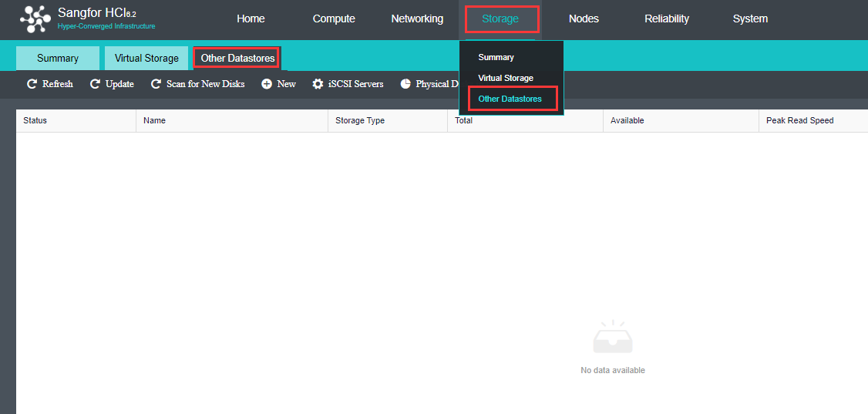Click the Update circular arrow icon
Viewport: 868px width, 414px height.
click(96, 84)
